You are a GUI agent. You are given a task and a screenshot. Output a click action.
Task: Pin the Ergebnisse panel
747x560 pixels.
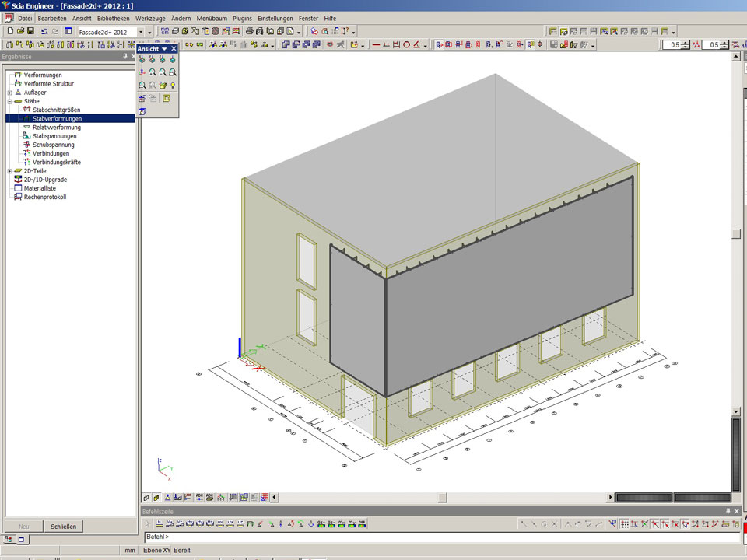[x=124, y=57]
